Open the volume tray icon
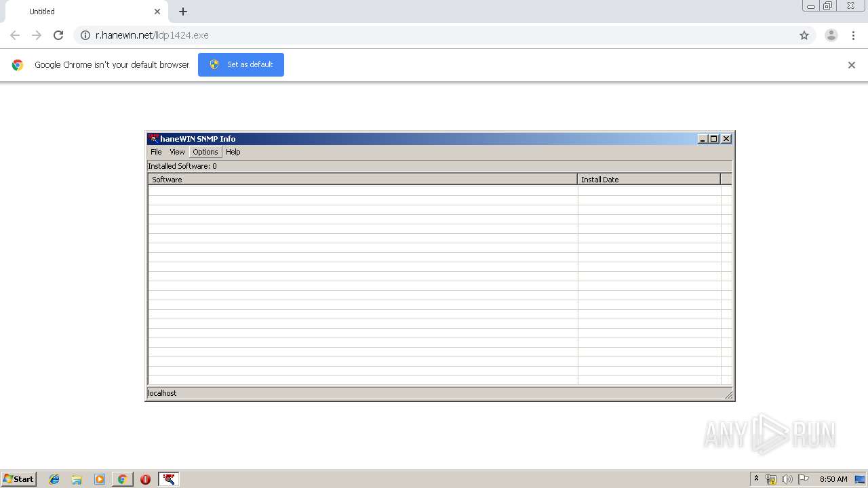 (x=787, y=479)
